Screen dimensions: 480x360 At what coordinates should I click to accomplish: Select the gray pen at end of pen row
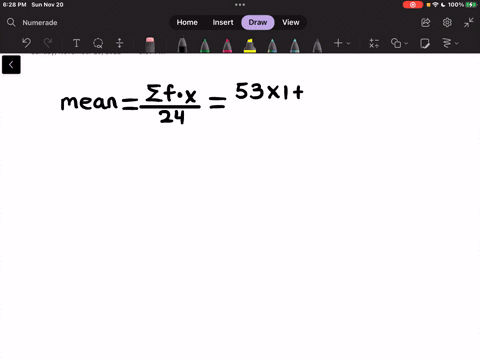click(317, 45)
